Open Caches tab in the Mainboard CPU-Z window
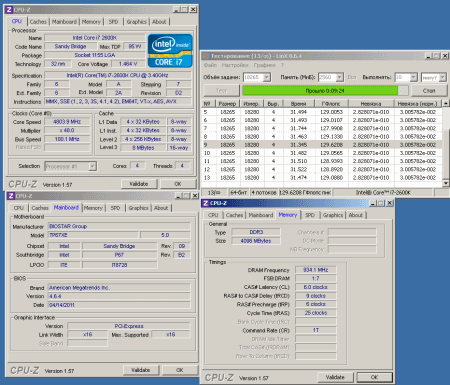The height and width of the screenshot is (385, 450). 40,208
